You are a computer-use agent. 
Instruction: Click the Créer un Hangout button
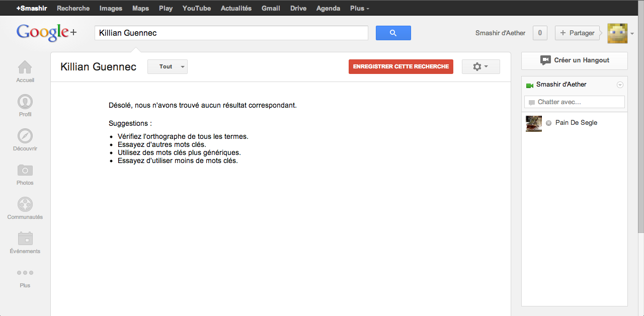tap(574, 60)
